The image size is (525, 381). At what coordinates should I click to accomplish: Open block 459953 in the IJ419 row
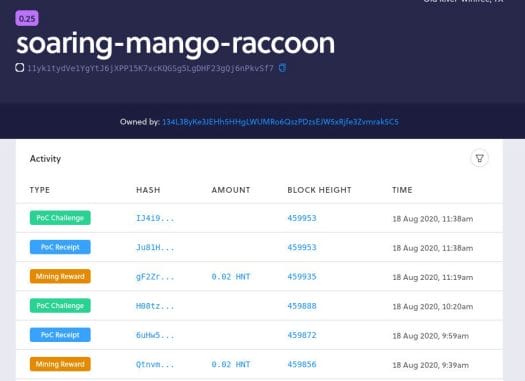pyautogui.click(x=302, y=218)
